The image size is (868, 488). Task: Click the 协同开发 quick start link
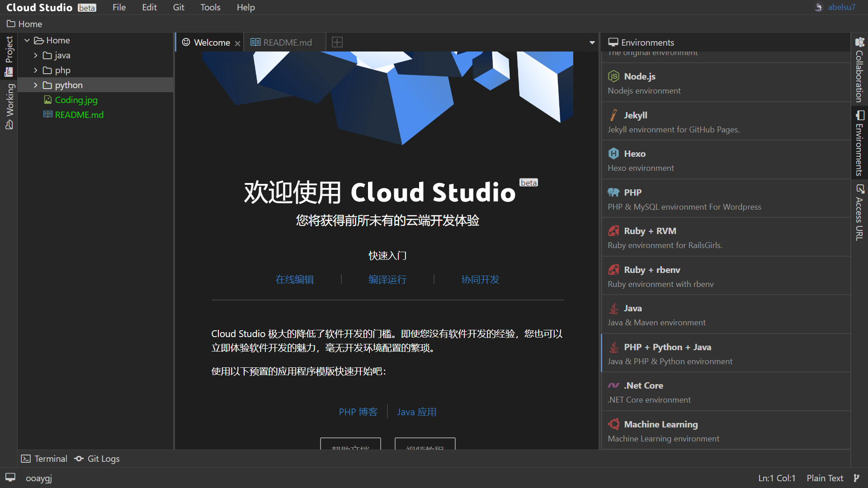coord(480,279)
